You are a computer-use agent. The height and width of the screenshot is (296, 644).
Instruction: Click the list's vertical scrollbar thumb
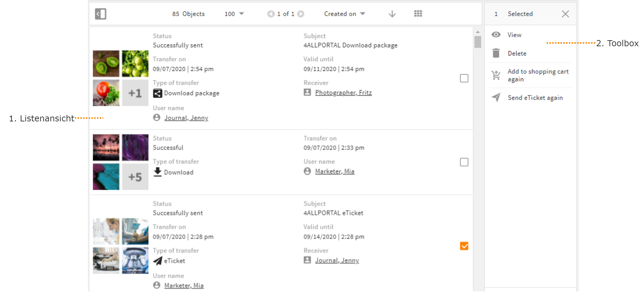[x=477, y=42]
